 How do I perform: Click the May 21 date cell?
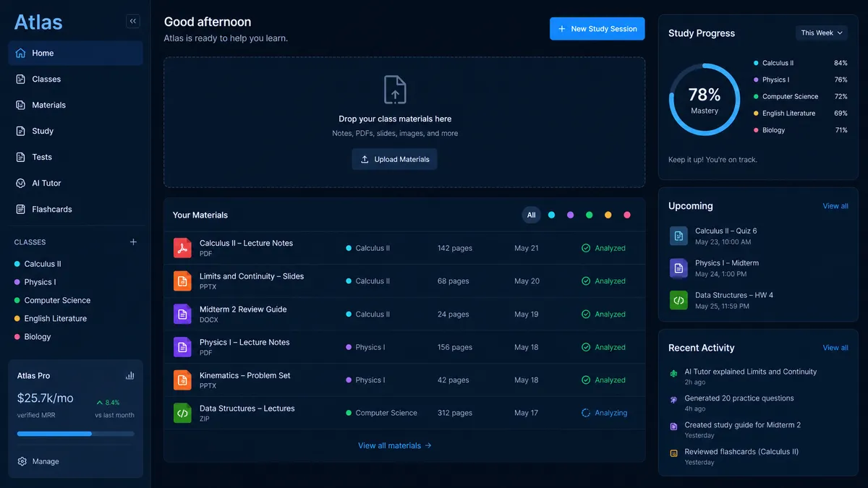pyautogui.click(x=527, y=248)
